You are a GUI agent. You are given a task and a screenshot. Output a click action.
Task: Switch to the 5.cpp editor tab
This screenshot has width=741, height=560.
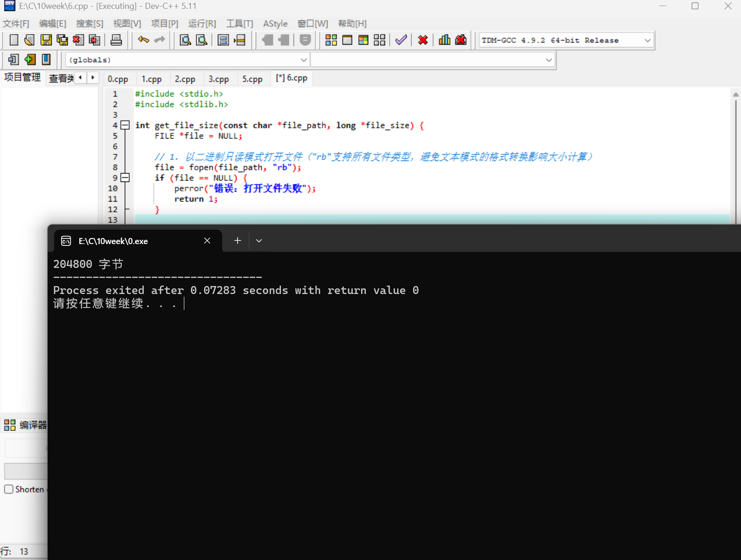point(252,79)
